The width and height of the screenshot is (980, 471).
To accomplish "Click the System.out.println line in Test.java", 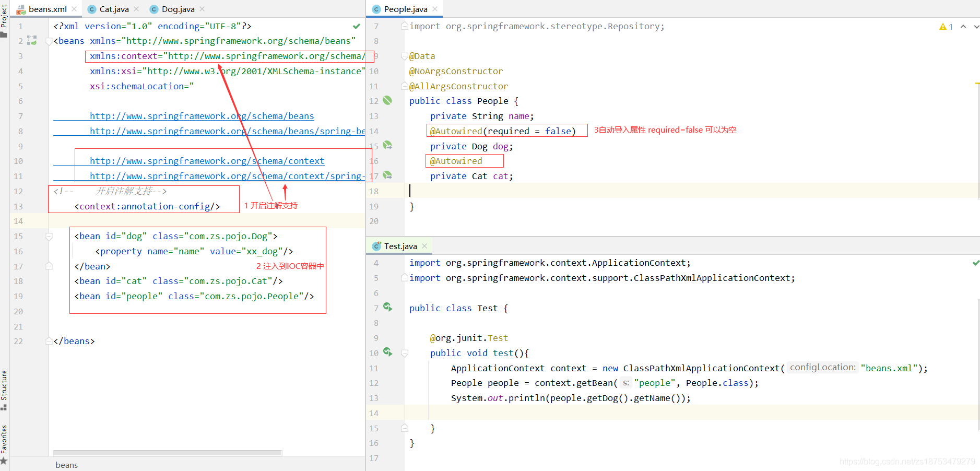I will click(x=571, y=398).
